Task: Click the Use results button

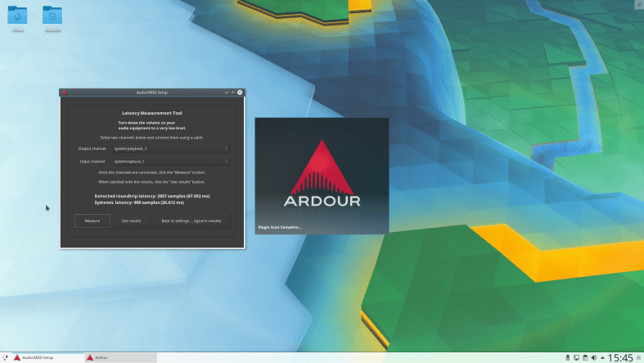Action: tap(131, 220)
